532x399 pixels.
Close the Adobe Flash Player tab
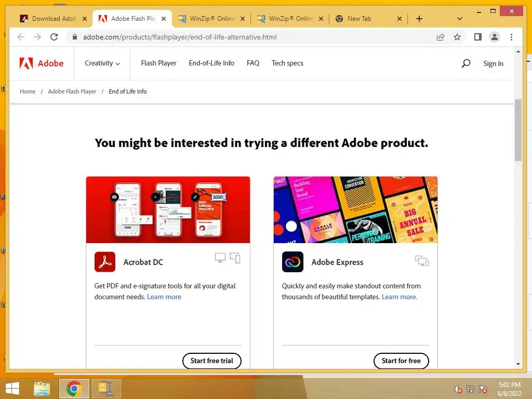[x=164, y=19]
